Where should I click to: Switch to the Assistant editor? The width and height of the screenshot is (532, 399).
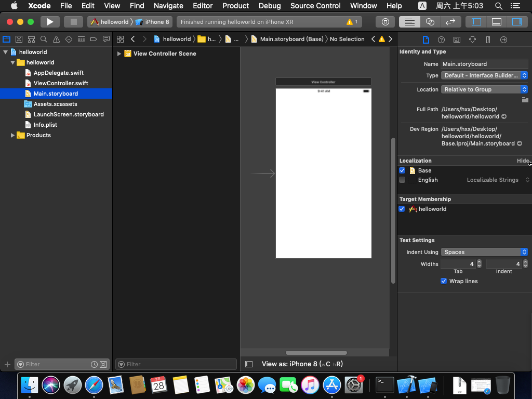430,22
